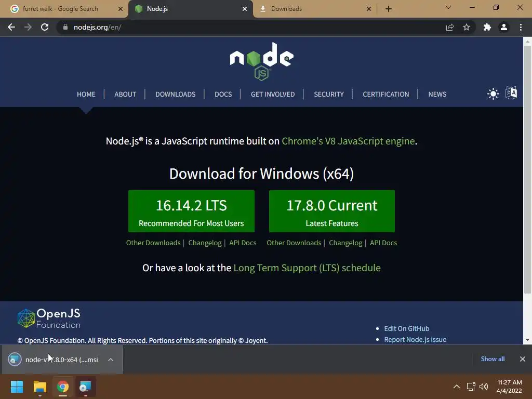Image resolution: width=532 pixels, height=399 pixels.
Task: Download 17.8.0 Current version
Action: (x=332, y=211)
